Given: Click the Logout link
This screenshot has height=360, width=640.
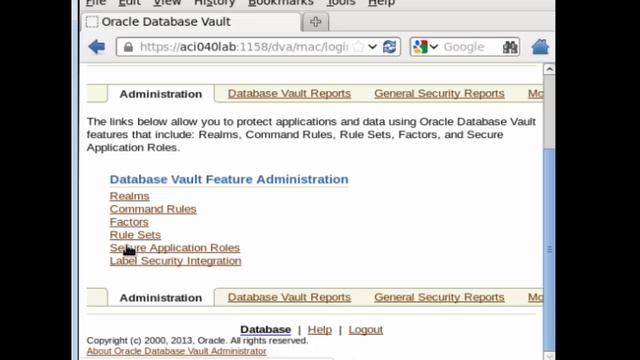Looking at the screenshot, I should (x=366, y=329).
